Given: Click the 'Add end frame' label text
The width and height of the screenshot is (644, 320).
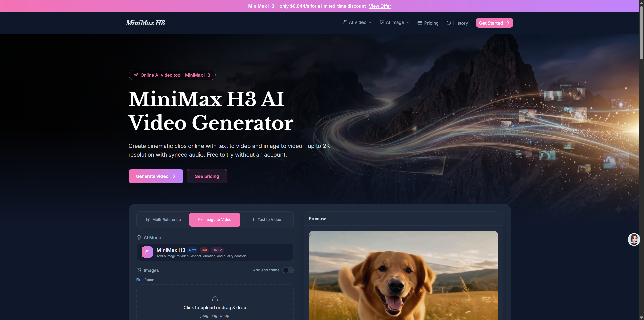Looking at the screenshot, I should (x=266, y=270).
